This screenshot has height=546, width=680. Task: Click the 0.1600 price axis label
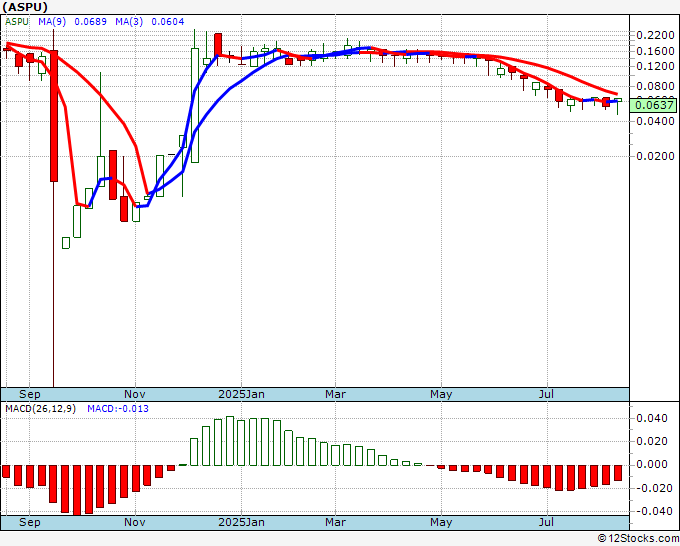[655, 51]
